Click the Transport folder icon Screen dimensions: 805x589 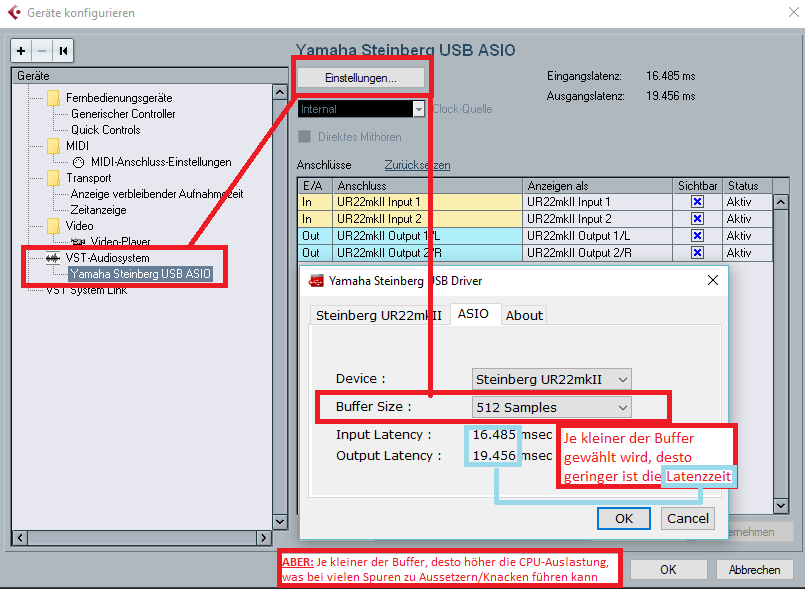pos(53,178)
